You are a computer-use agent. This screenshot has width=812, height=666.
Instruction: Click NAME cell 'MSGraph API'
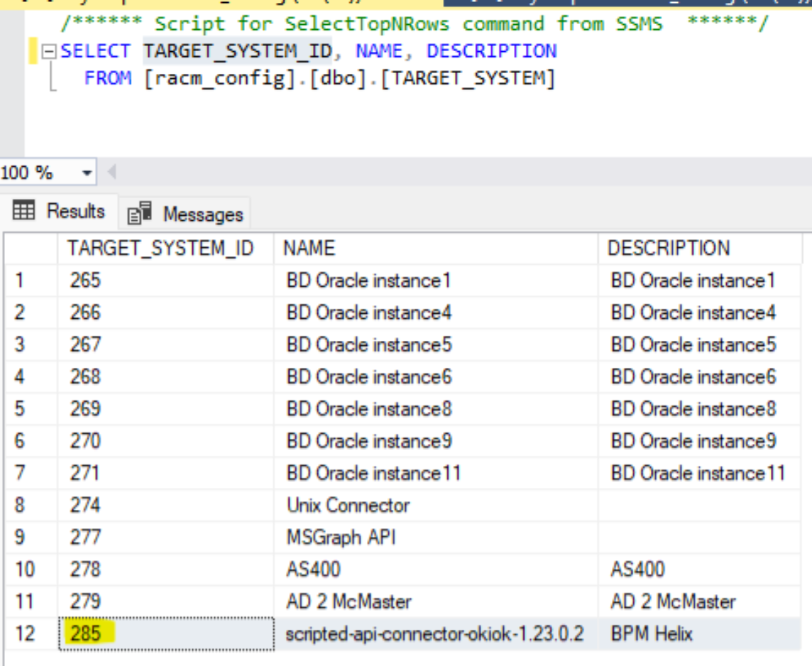point(436,537)
